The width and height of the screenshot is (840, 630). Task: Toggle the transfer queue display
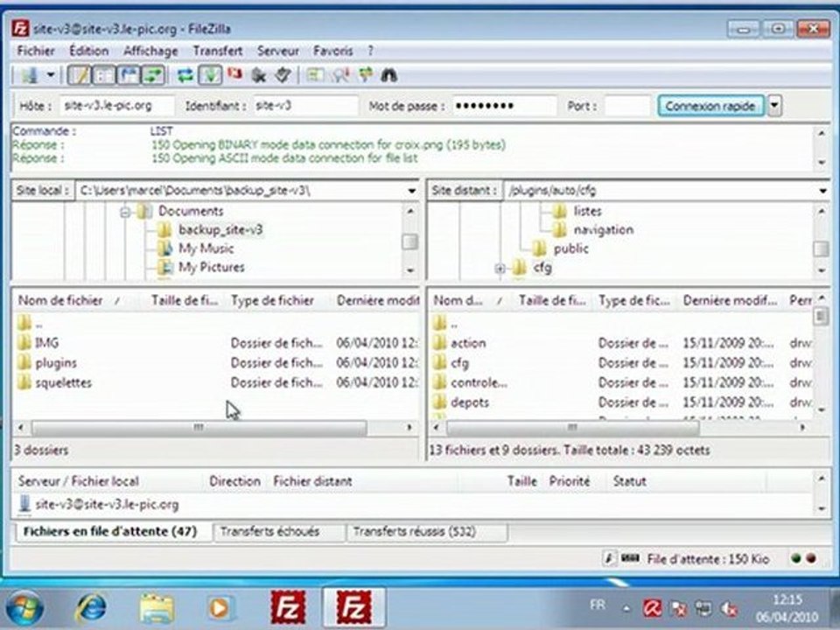click(x=153, y=75)
